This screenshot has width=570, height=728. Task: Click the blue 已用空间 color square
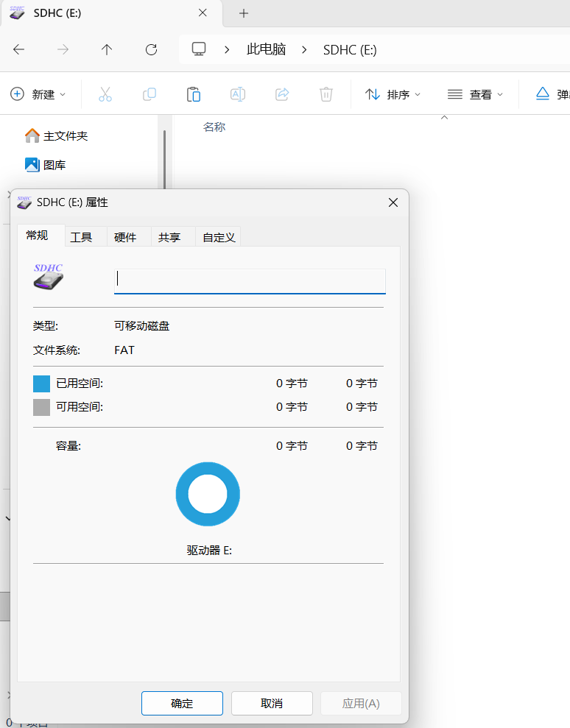[x=42, y=384]
